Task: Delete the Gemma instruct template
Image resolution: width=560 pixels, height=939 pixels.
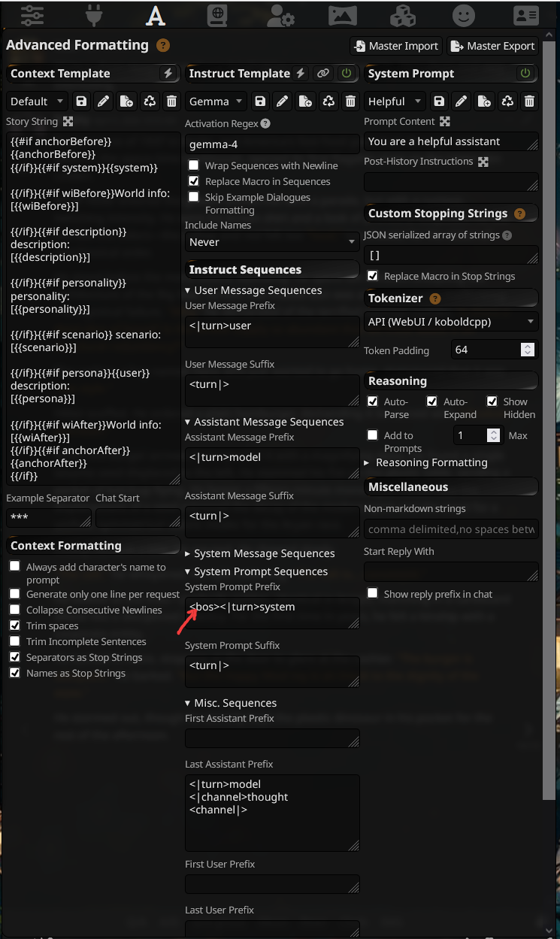Action: click(x=350, y=101)
